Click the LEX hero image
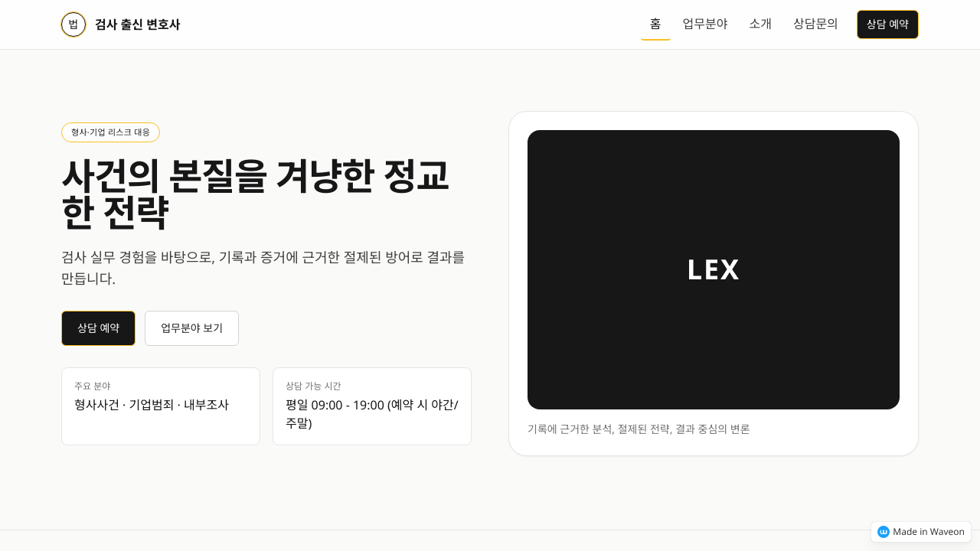The height and width of the screenshot is (551, 980). [713, 269]
